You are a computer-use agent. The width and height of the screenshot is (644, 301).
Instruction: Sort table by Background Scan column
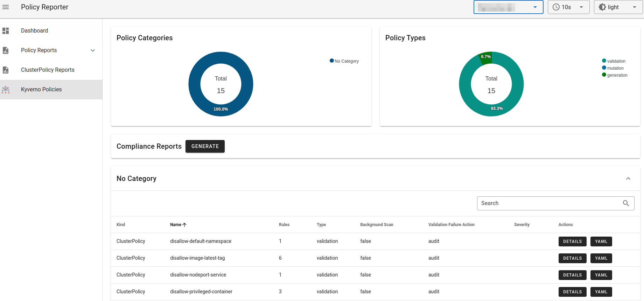[x=377, y=225]
